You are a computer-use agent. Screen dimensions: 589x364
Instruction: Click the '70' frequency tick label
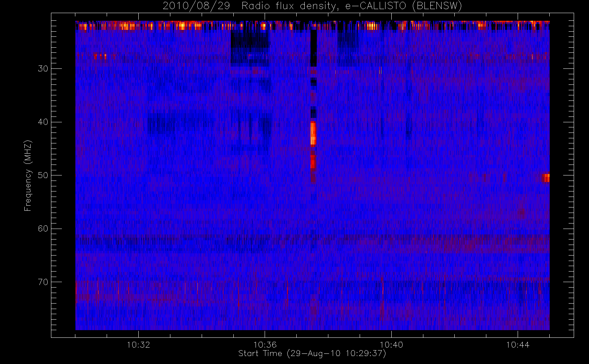[43, 282]
